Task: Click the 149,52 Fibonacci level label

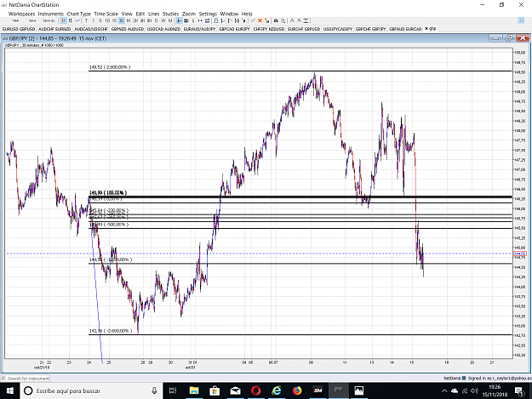Action: (110, 67)
